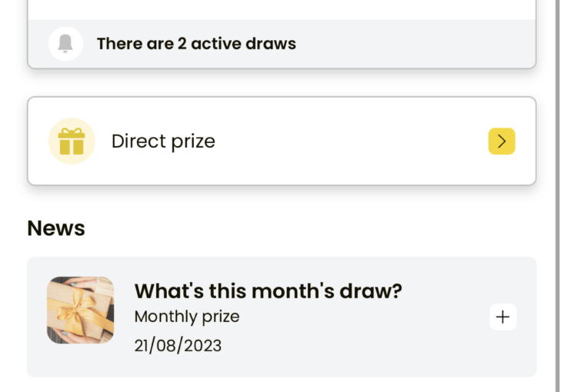The image size is (577, 392).
Task: Select the date 21/08/2023
Action: (x=178, y=346)
